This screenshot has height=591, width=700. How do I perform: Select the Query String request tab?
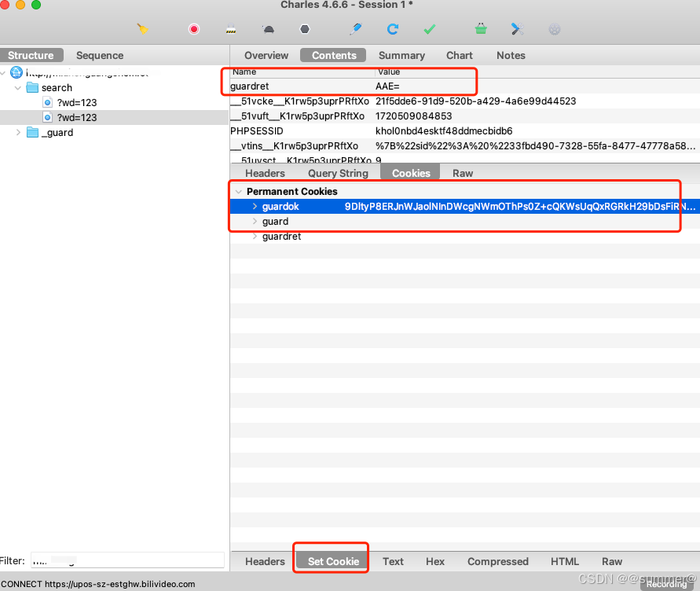338,173
